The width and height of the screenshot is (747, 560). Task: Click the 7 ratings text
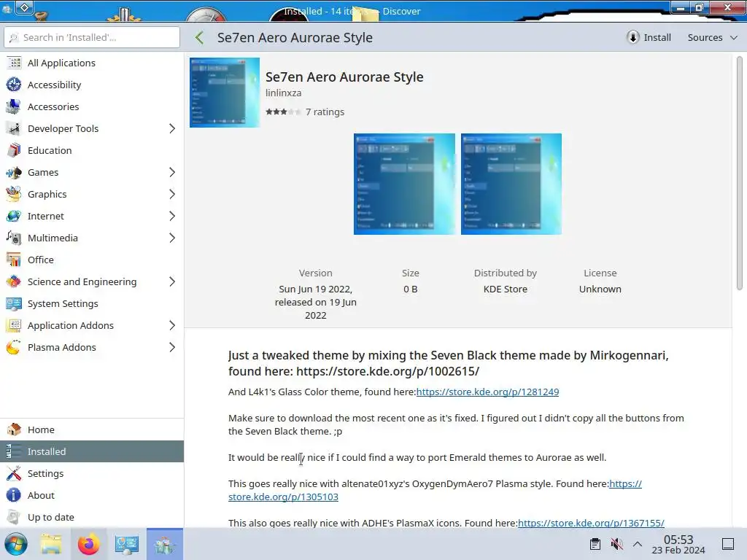(325, 112)
